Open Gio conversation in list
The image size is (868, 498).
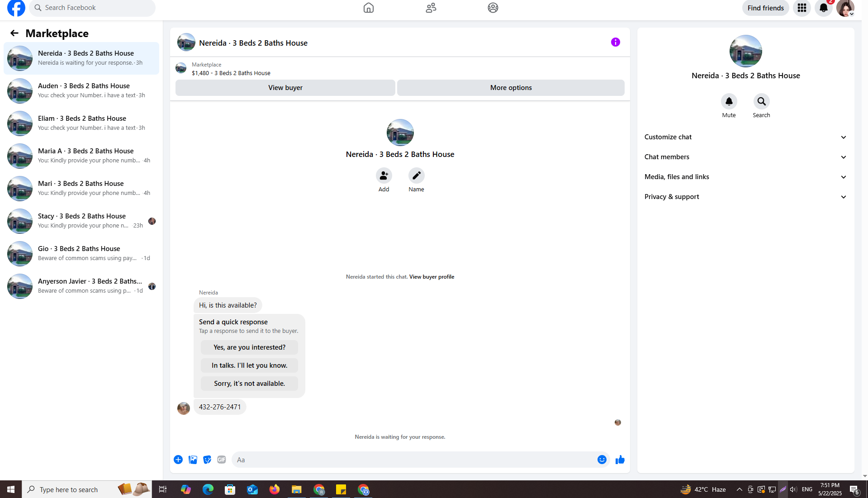tap(81, 254)
